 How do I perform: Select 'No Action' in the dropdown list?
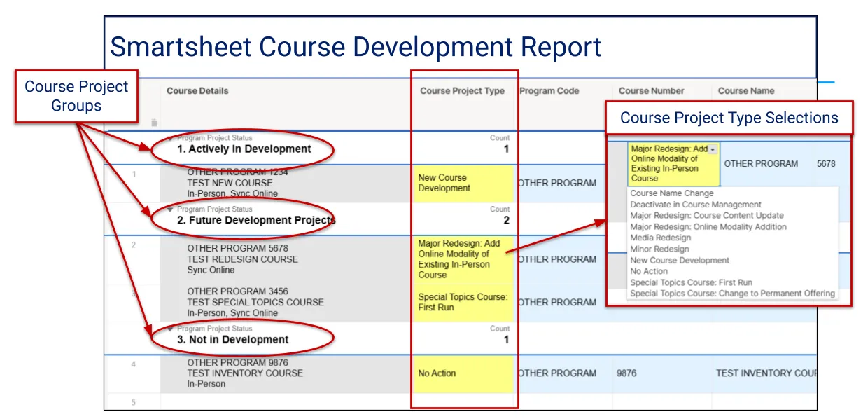649,272
